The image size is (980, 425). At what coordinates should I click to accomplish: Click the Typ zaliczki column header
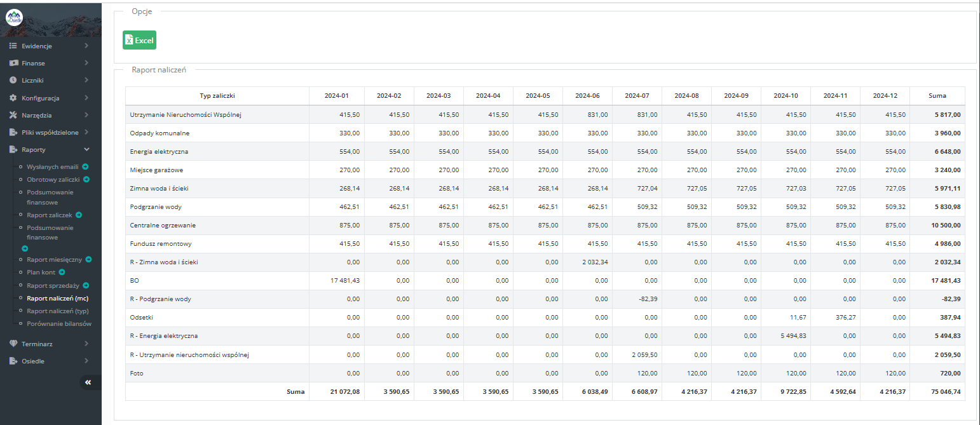217,95
